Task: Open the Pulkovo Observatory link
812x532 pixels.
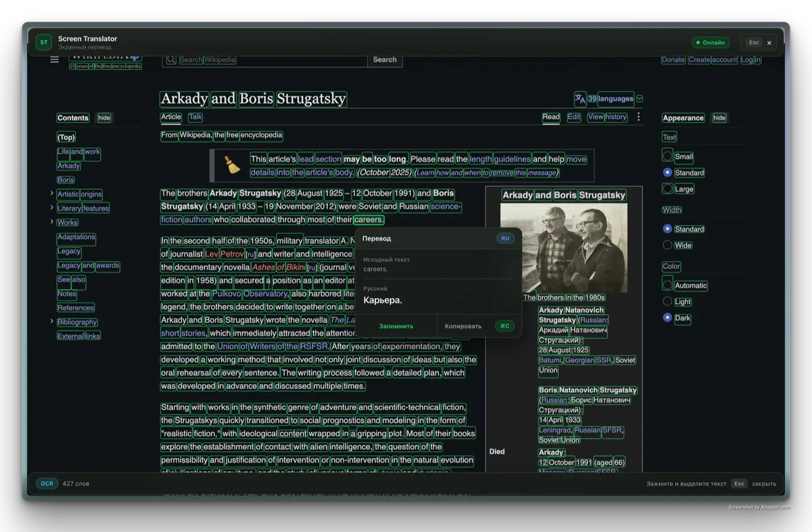Action: pyautogui.click(x=250, y=294)
